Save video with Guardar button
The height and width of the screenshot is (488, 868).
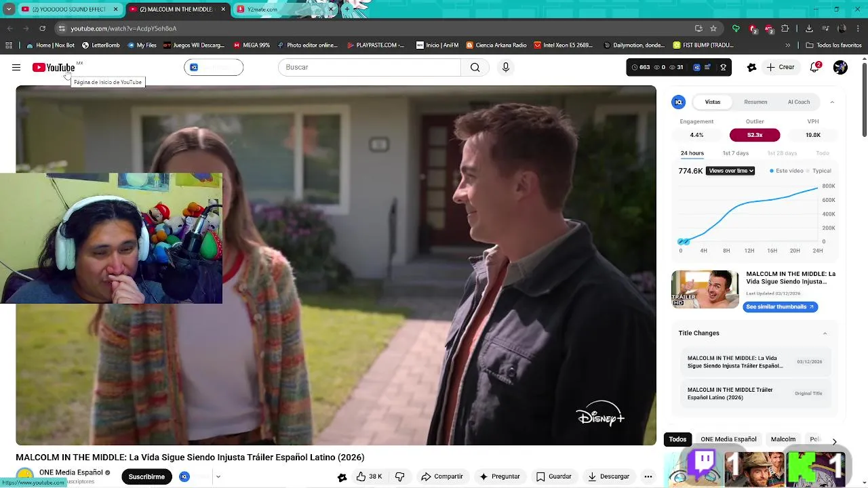click(554, 476)
